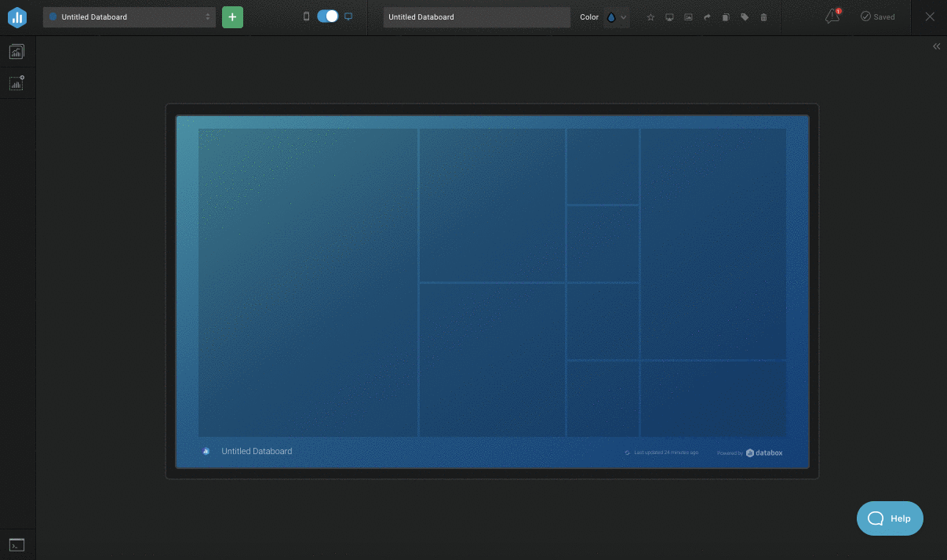Share the databoard with arrow icon

707,17
